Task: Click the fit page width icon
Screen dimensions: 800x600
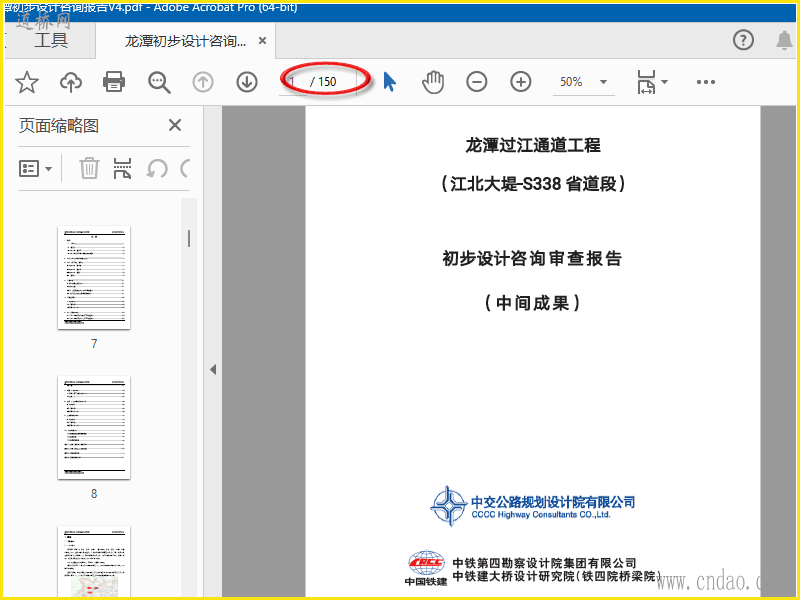Action: click(x=646, y=82)
